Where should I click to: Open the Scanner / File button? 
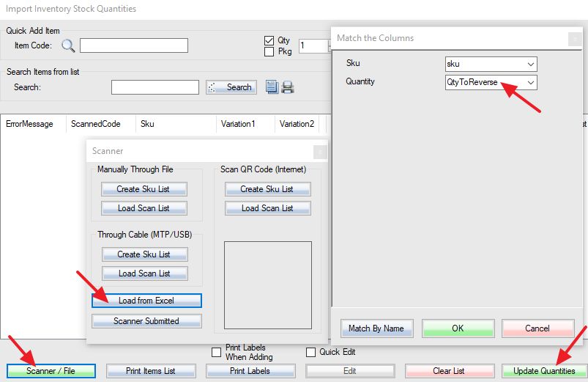pyautogui.click(x=51, y=371)
